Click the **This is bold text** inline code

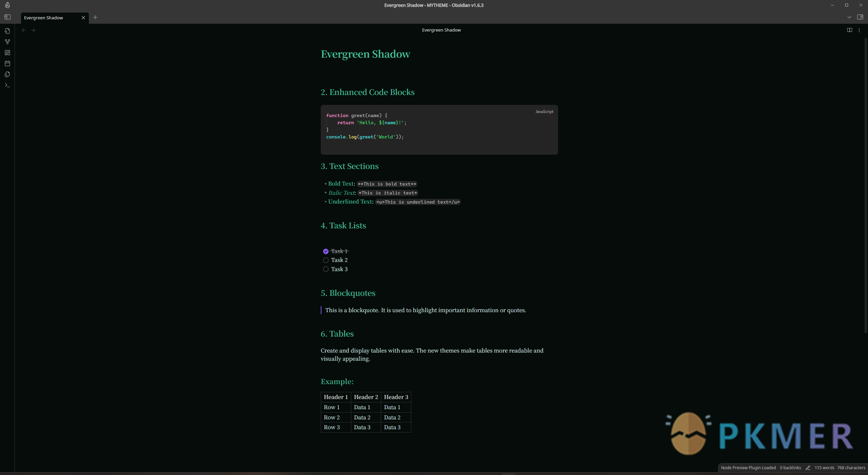pos(387,184)
